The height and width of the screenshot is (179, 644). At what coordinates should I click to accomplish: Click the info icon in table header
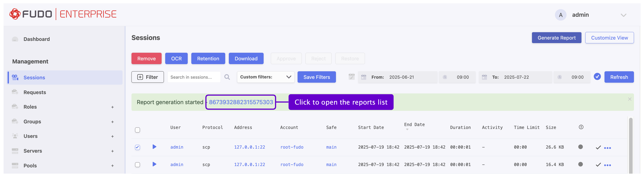tap(581, 127)
